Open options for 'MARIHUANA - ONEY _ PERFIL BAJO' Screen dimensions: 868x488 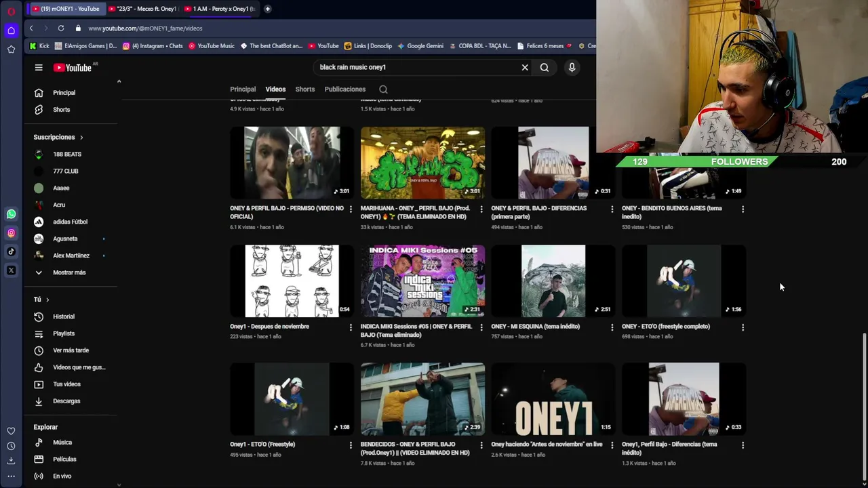(481, 209)
